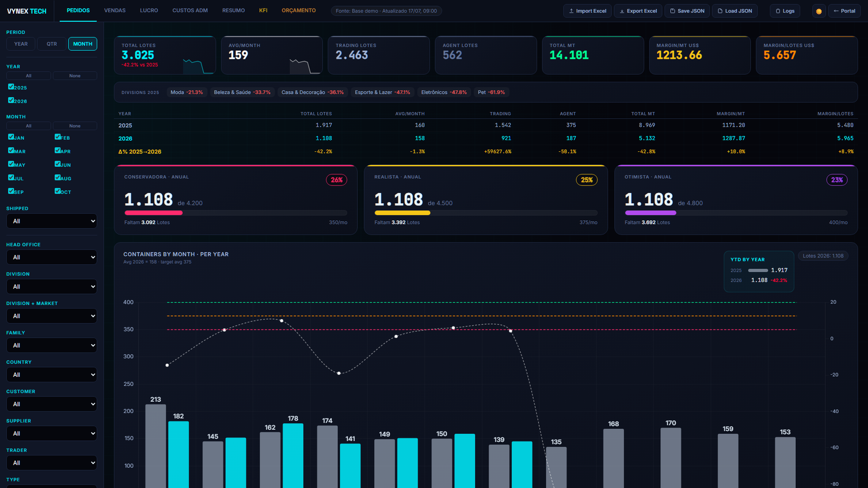Go back to Portal

844,11
